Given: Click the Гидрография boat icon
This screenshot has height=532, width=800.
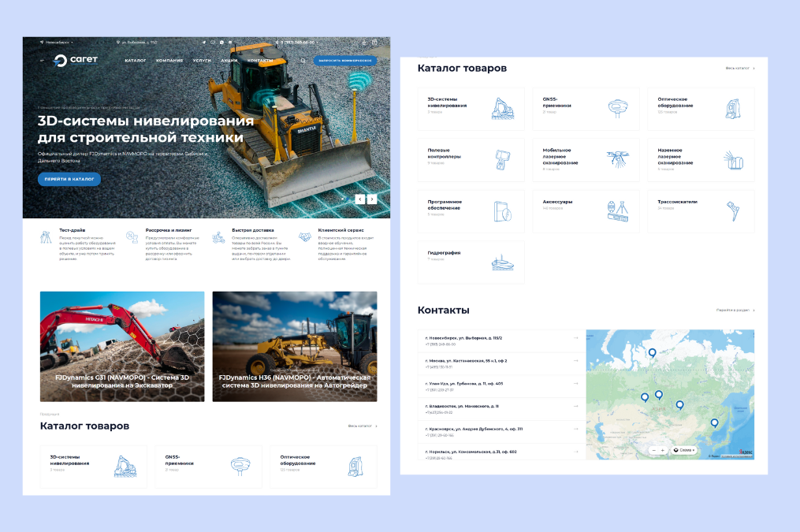Looking at the screenshot, I should click(503, 262).
